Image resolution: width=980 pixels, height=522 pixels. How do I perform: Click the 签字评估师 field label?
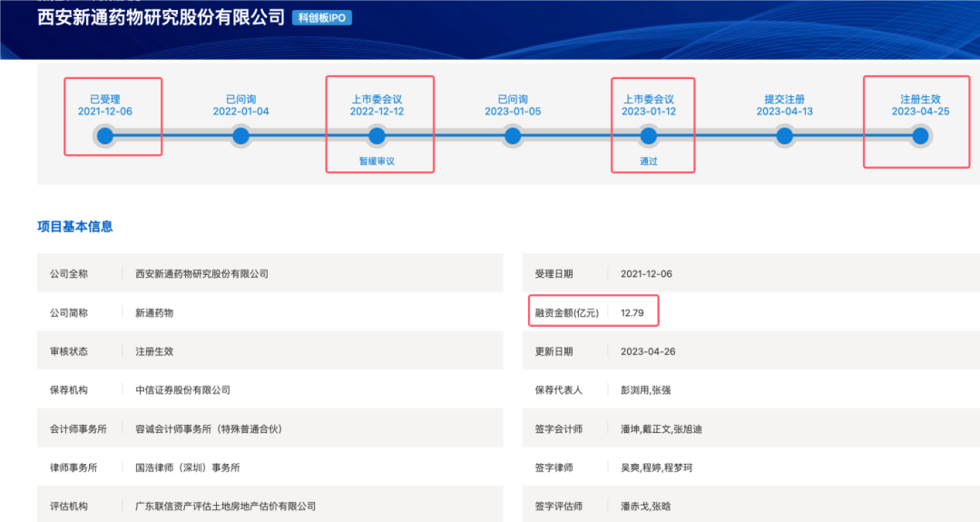559,507
